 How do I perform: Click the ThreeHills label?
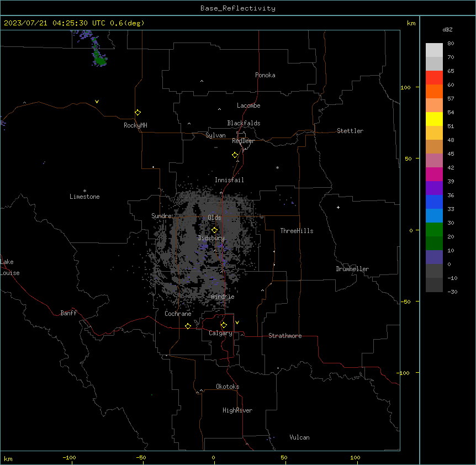point(297,231)
